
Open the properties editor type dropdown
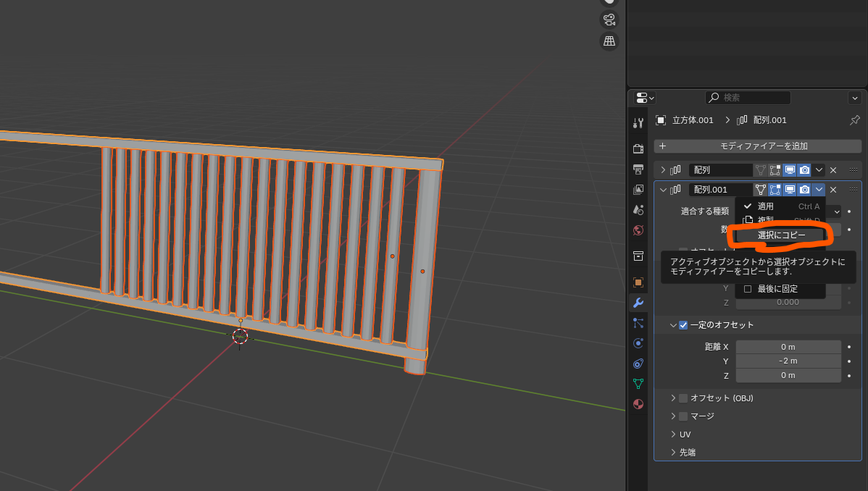645,98
